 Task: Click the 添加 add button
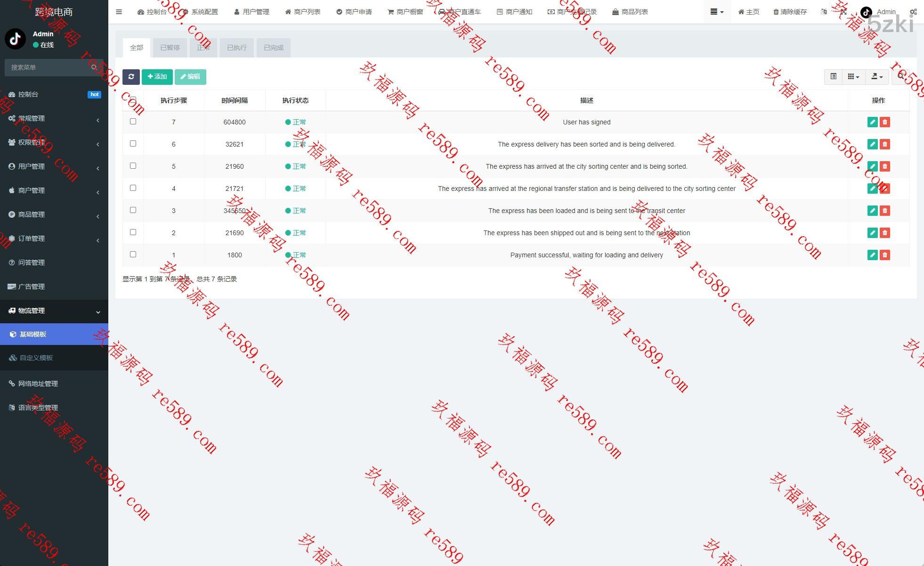(x=157, y=77)
